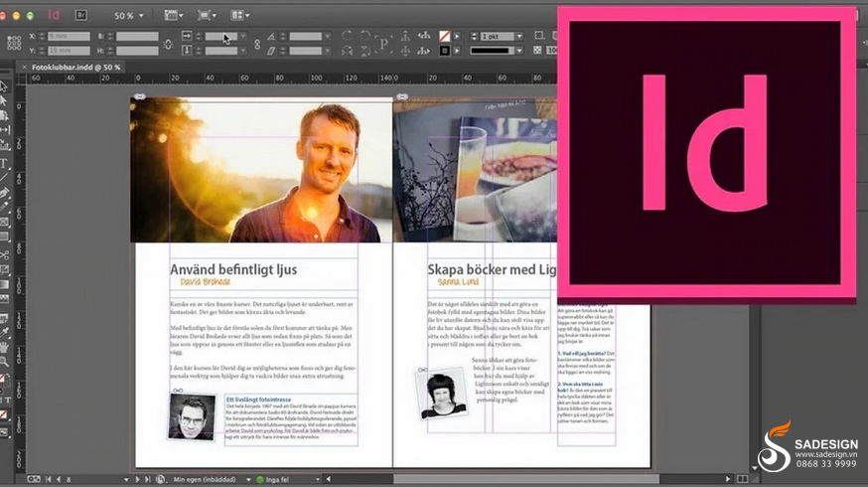Viewport: 868px width, 487px height.
Task: Click the X position input field
Action: point(69,36)
